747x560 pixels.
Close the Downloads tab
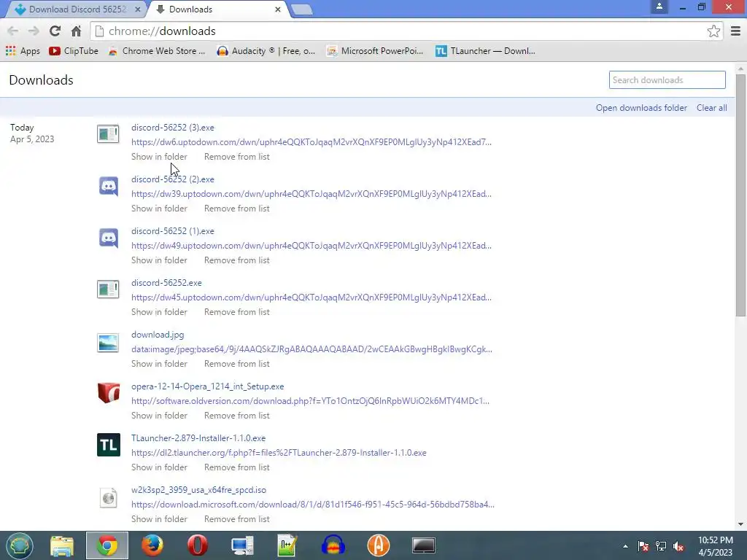click(x=278, y=9)
